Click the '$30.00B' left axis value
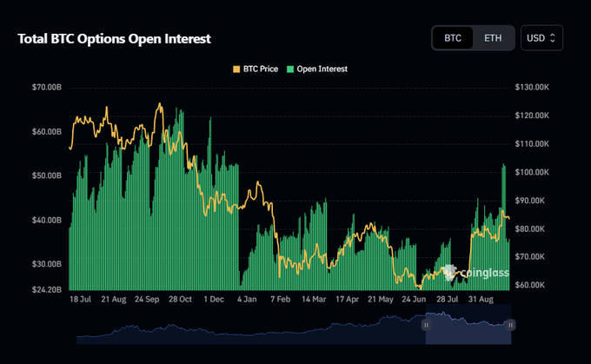591x364 pixels. click(x=47, y=264)
